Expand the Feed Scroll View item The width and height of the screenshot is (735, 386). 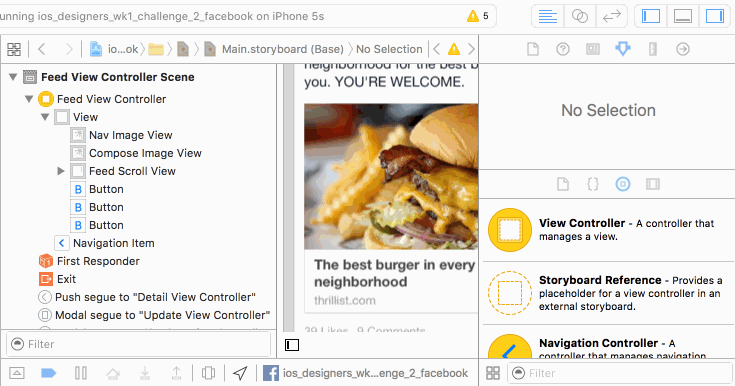[x=61, y=171]
